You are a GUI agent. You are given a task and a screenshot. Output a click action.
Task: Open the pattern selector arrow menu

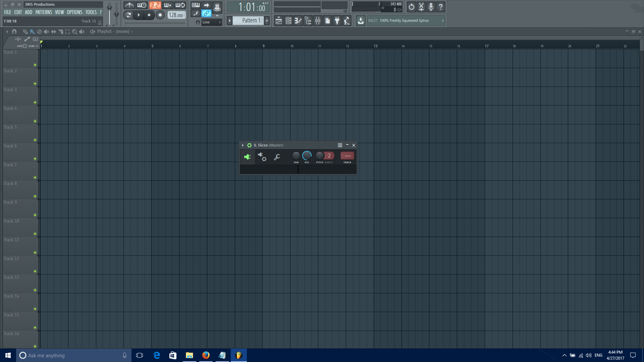tap(230, 21)
